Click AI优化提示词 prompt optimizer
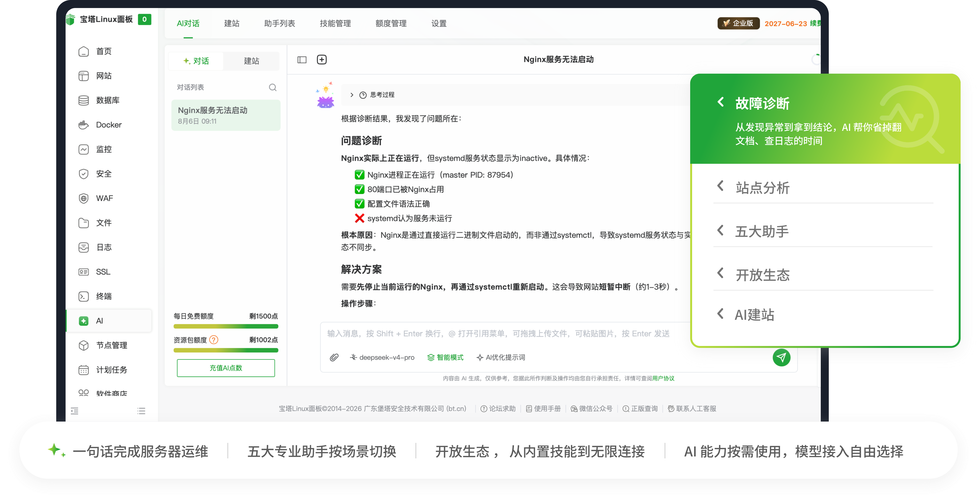Image resolution: width=980 pixels, height=502 pixels. 501,358
